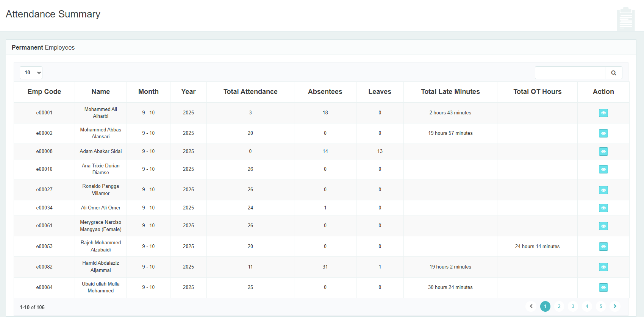Click the search magnifier button
Image resolution: width=644 pixels, height=317 pixels.
pos(613,73)
